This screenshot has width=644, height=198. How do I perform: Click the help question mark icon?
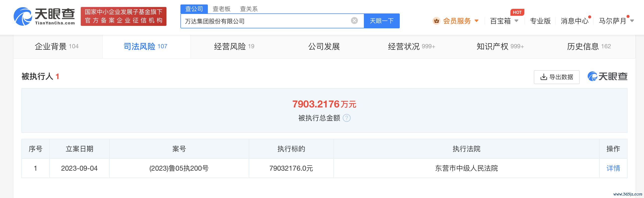pos(346,118)
